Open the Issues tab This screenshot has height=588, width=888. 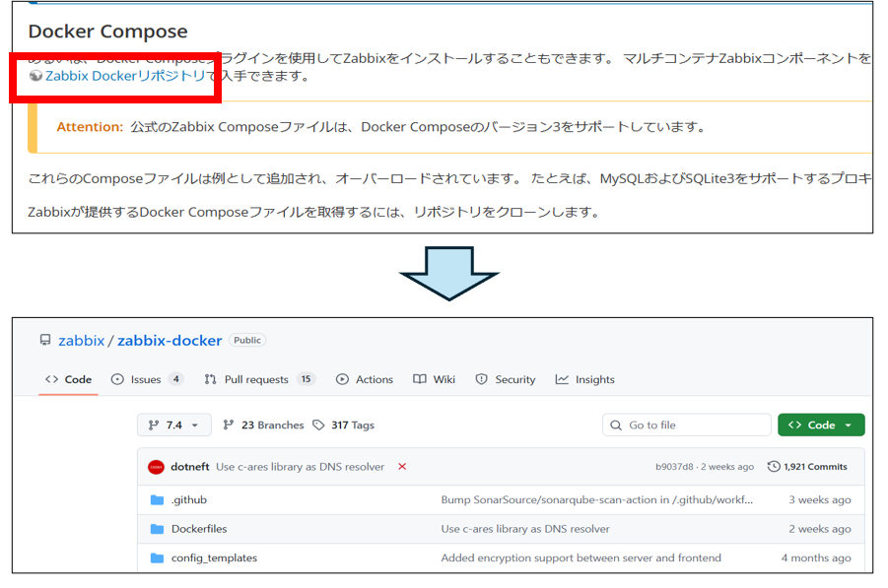(147, 379)
